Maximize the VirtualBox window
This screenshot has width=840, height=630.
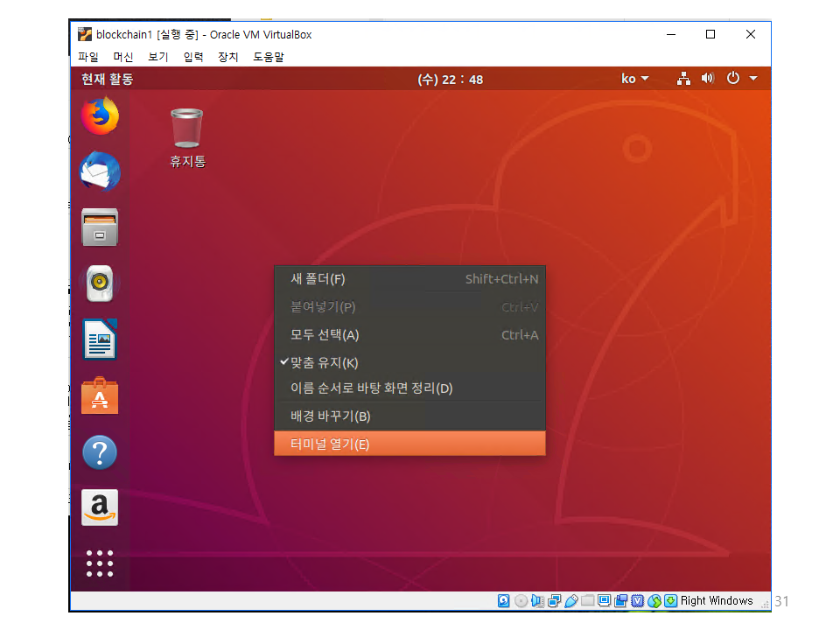[710, 34]
